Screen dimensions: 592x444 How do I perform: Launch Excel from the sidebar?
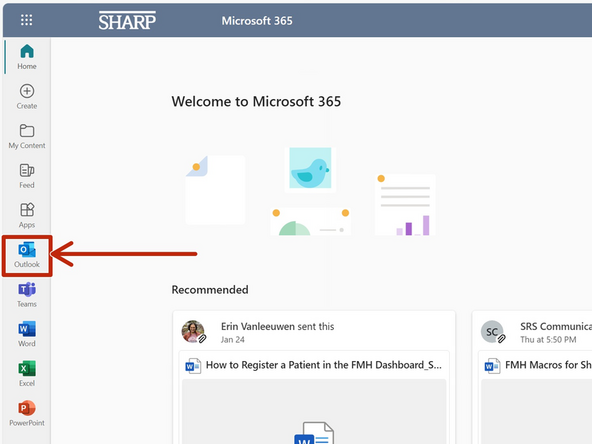coord(27,374)
